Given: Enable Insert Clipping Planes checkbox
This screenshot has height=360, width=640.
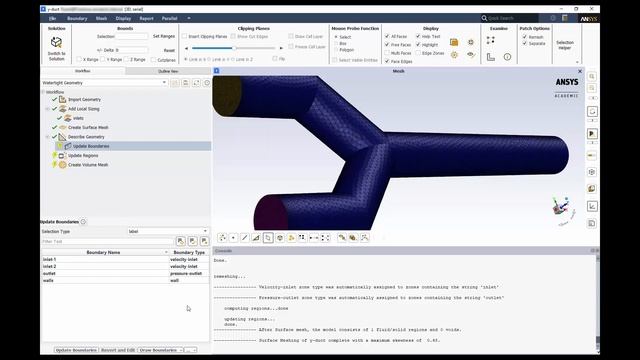Looking at the screenshot, I should pyautogui.click(x=184, y=36).
